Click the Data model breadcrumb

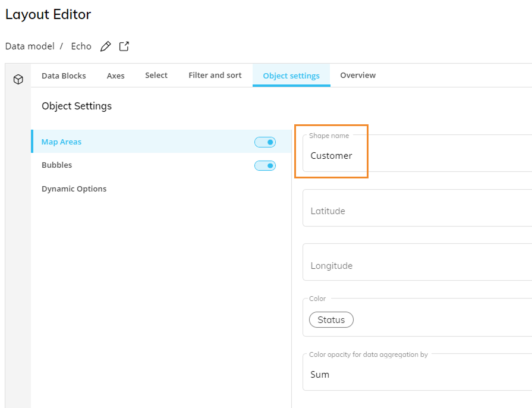[30, 46]
